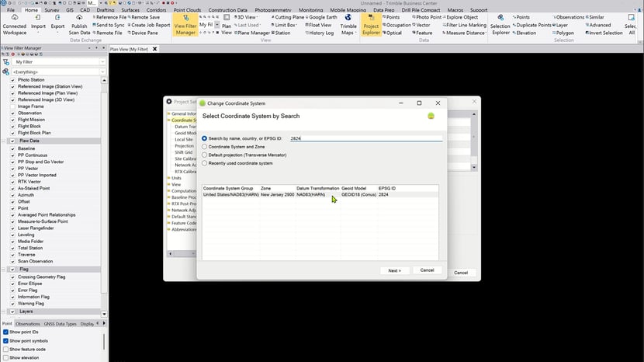
Task: Expand the Units node in Project Settings
Action: pos(169,178)
